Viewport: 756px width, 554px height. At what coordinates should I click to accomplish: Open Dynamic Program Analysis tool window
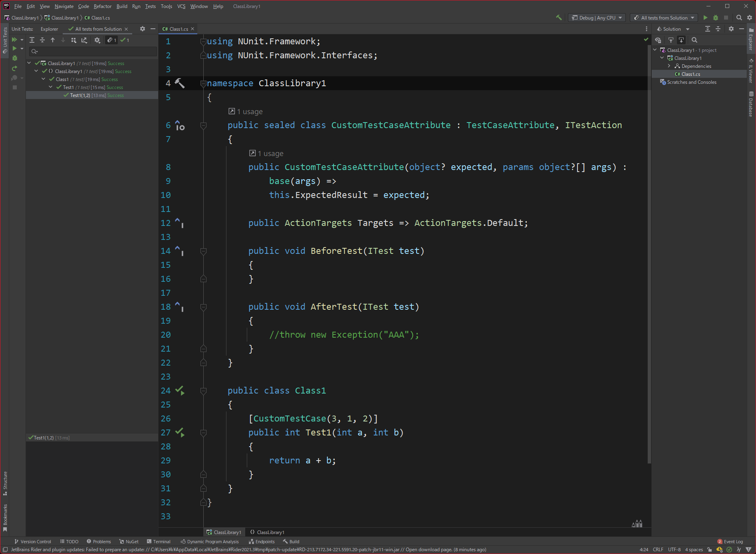click(210, 542)
